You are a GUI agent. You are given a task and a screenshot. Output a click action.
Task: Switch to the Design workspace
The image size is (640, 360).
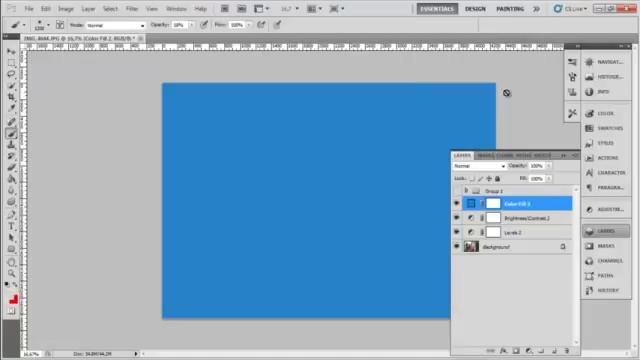click(476, 9)
